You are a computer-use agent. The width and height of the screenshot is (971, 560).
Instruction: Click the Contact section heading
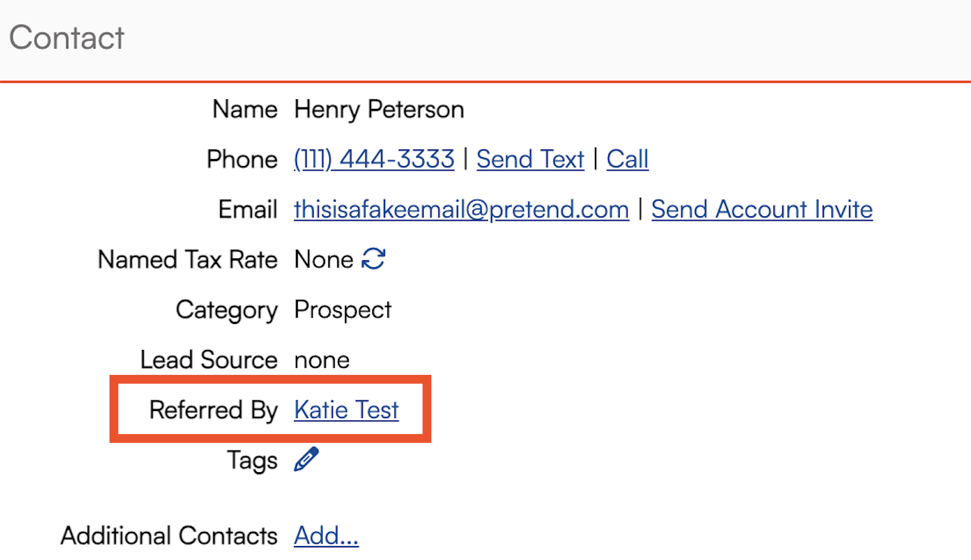point(67,38)
